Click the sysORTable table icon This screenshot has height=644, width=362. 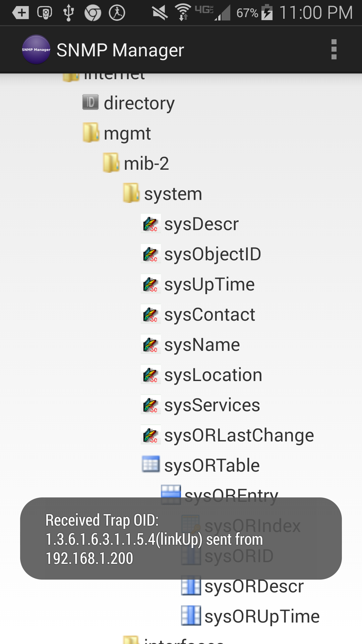coord(150,465)
